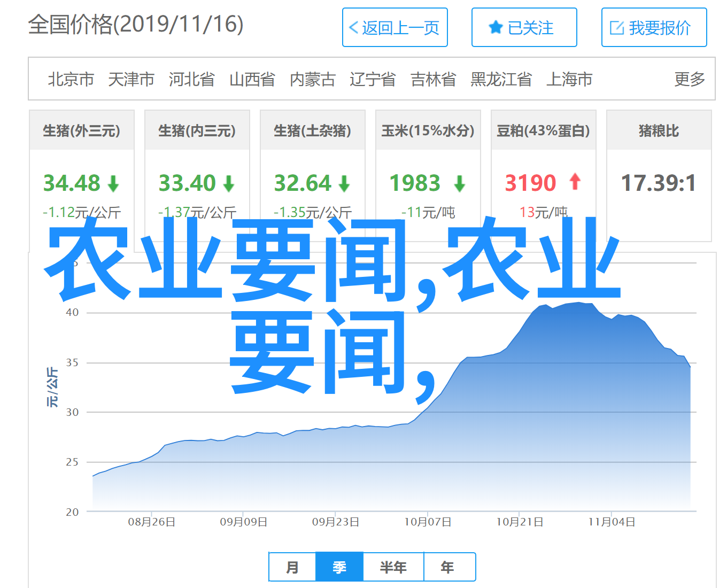Select 河北省 region
Screen dimensions: 727x588
pyautogui.click(x=192, y=79)
